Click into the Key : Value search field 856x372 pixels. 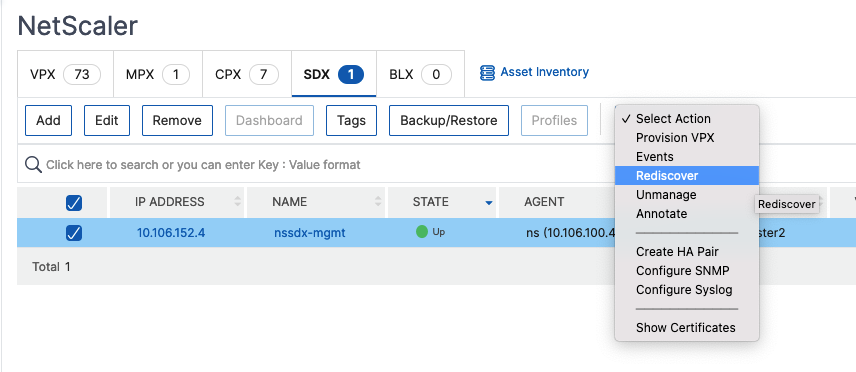(x=317, y=164)
